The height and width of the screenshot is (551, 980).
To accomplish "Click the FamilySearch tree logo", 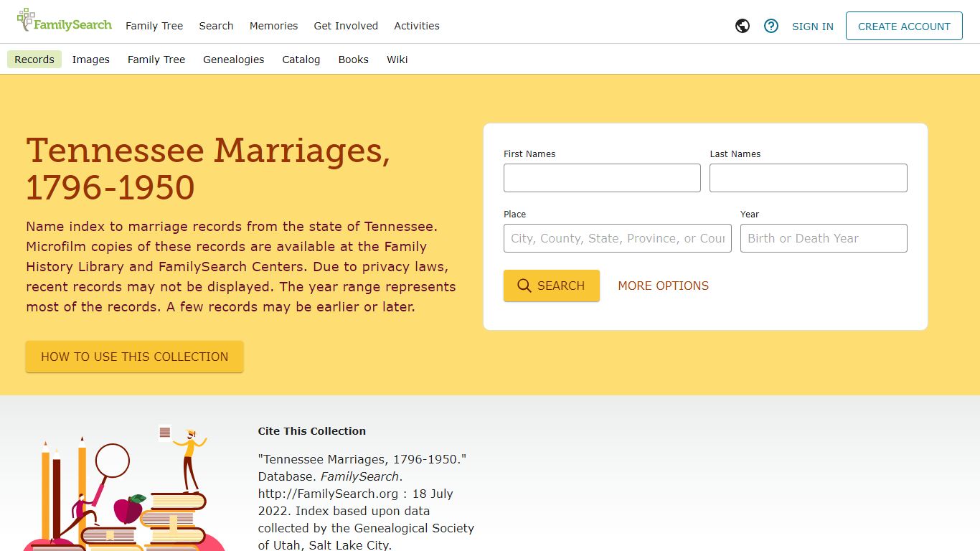I will tap(65, 22).
